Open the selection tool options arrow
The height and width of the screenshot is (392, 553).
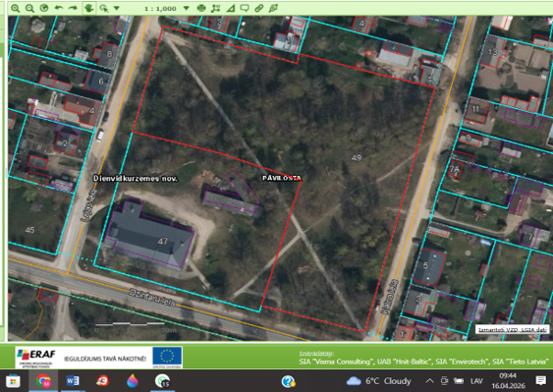click(x=117, y=8)
